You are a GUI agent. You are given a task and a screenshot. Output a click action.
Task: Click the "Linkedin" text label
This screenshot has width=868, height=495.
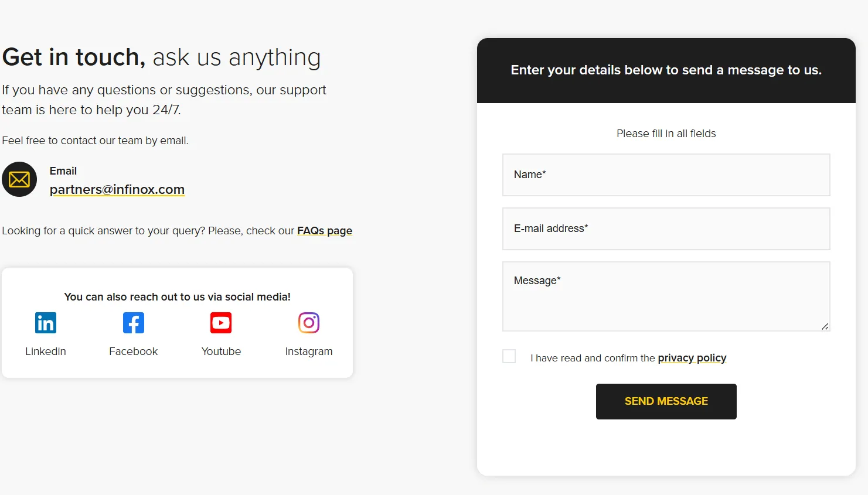[x=46, y=351]
